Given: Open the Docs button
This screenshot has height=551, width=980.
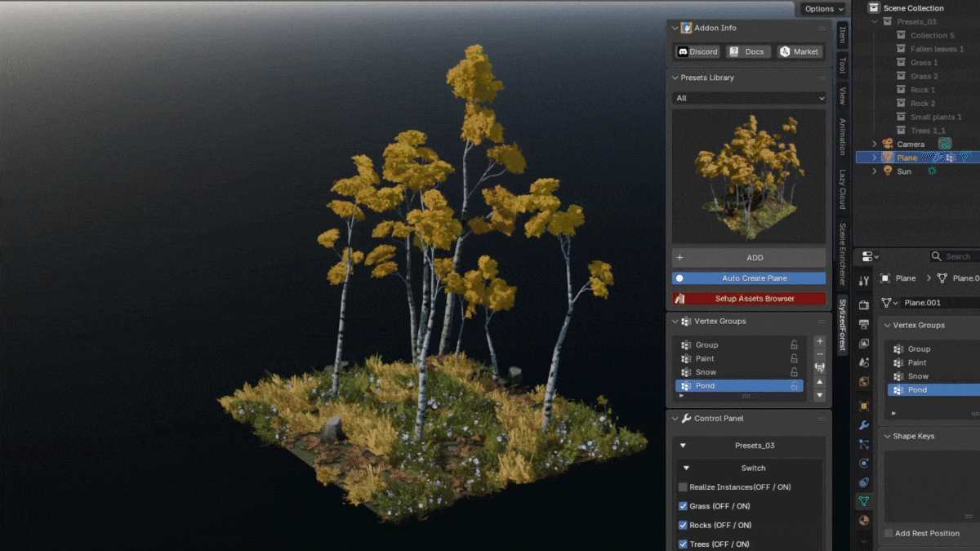Looking at the screenshot, I should click(x=748, y=51).
